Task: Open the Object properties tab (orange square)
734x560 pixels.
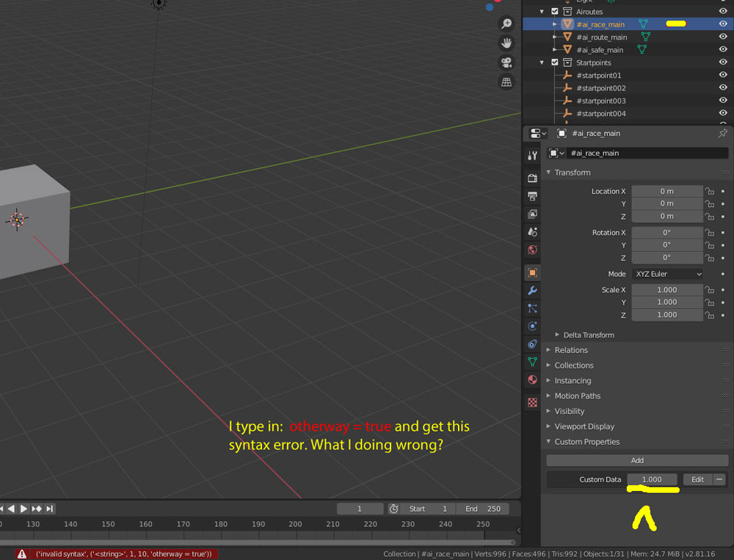Action: (x=532, y=272)
